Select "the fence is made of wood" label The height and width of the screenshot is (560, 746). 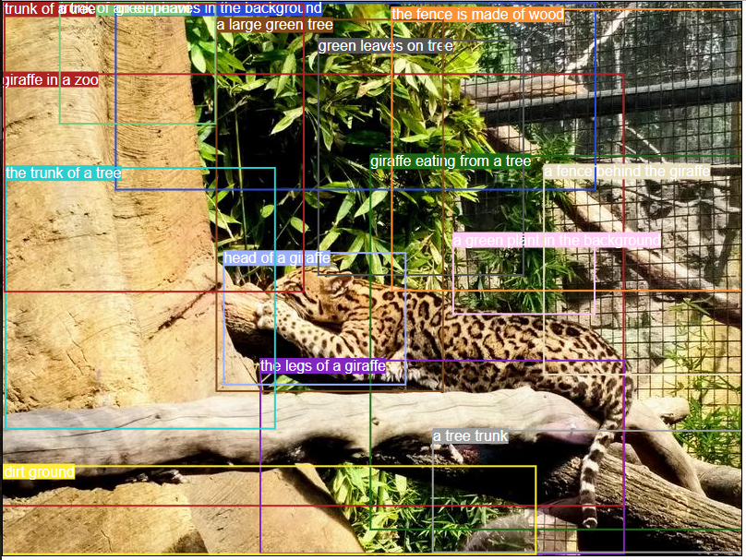tap(477, 14)
